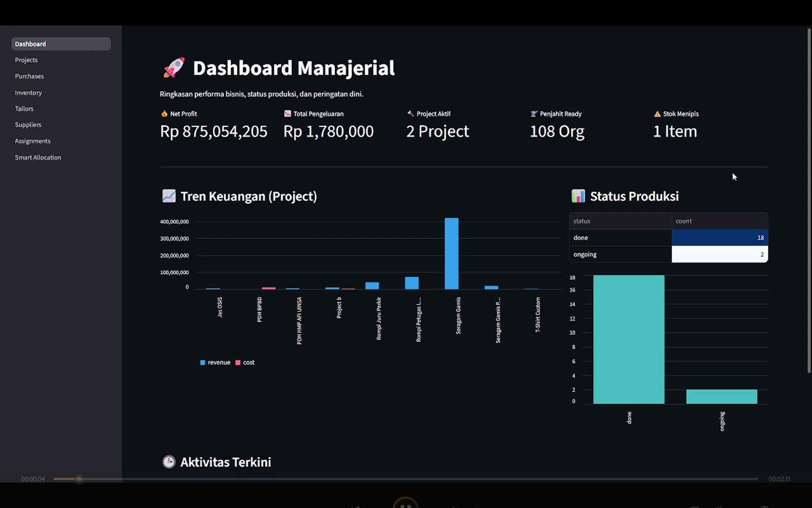Click the Rp 875,054,205 net profit value
Image resolution: width=812 pixels, height=508 pixels.
click(x=214, y=132)
